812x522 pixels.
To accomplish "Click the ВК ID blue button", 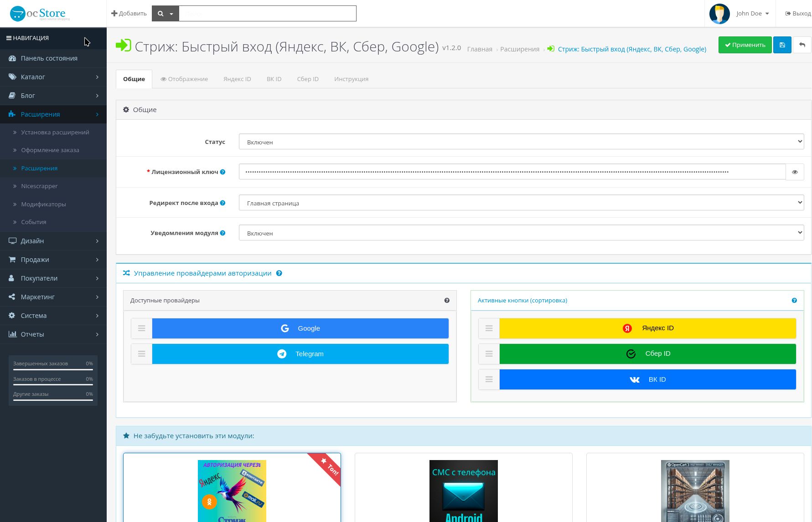I will click(648, 379).
